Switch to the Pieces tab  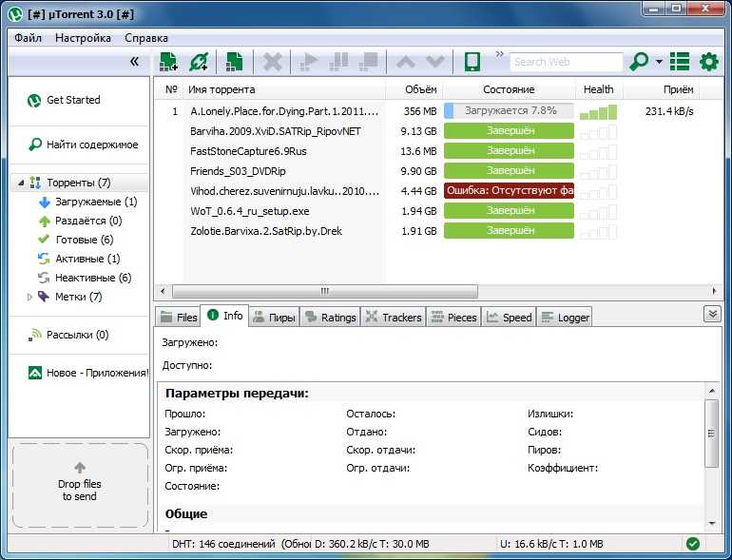tap(453, 318)
